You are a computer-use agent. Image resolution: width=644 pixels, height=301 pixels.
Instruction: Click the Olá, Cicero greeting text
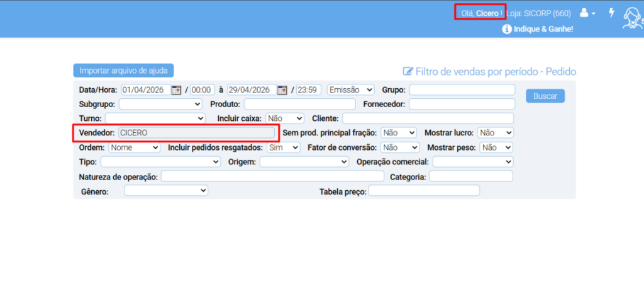[482, 13]
